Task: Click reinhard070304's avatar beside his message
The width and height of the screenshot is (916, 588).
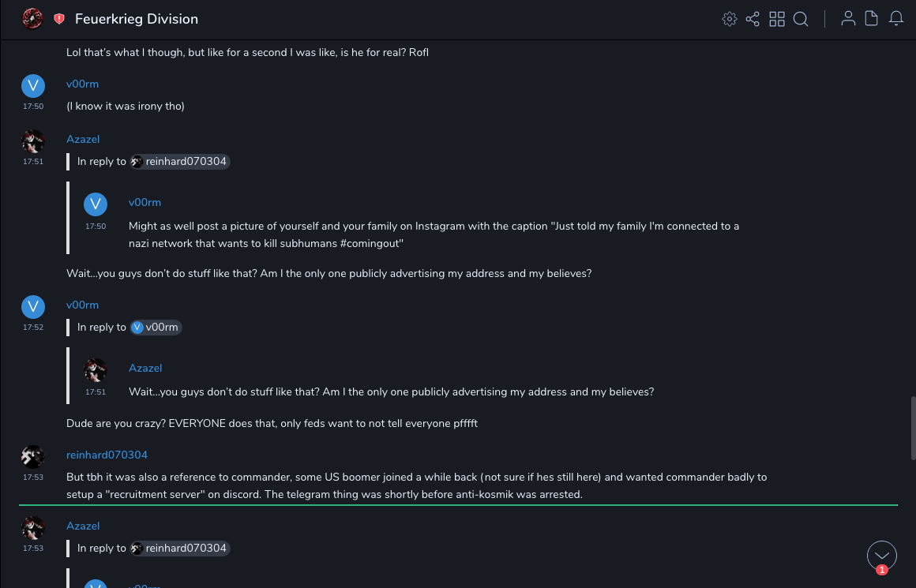Action: pyautogui.click(x=32, y=456)
